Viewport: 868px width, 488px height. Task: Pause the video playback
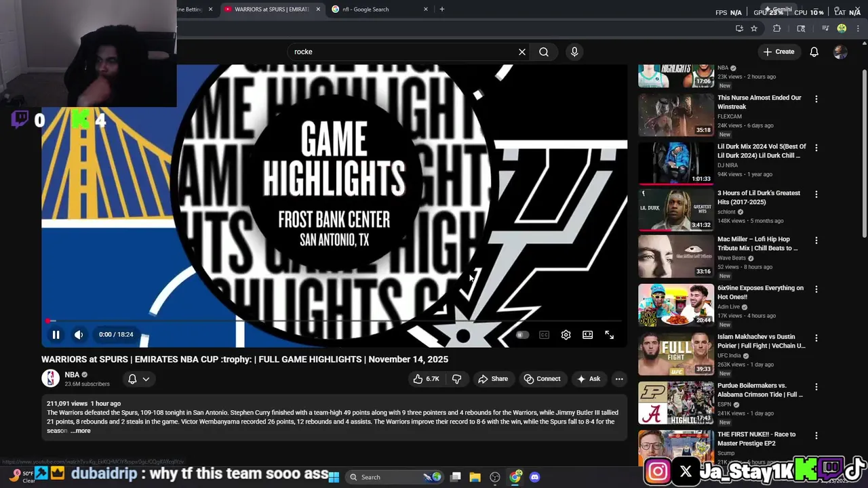tap(56, 334)
